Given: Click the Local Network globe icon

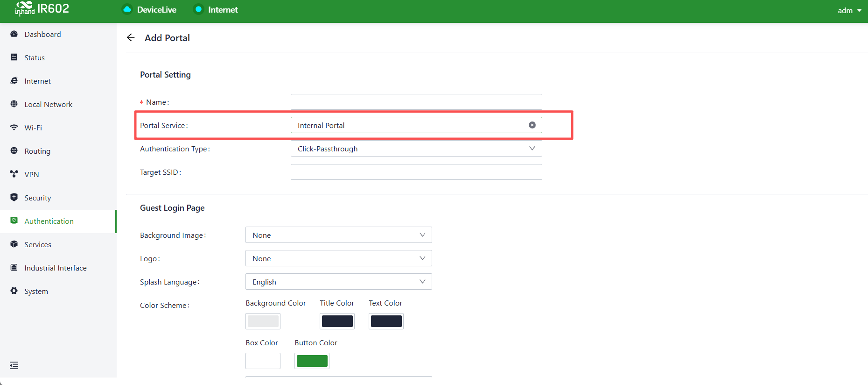Looking at the screenshot, I should tap(14, 104).
